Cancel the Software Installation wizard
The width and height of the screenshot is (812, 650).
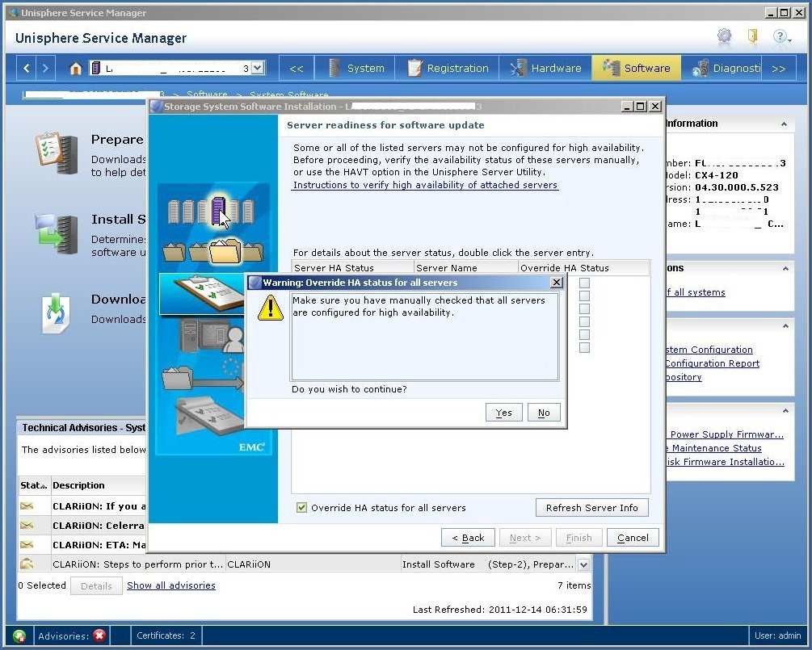pyautogui.click(x=633, y=538)
